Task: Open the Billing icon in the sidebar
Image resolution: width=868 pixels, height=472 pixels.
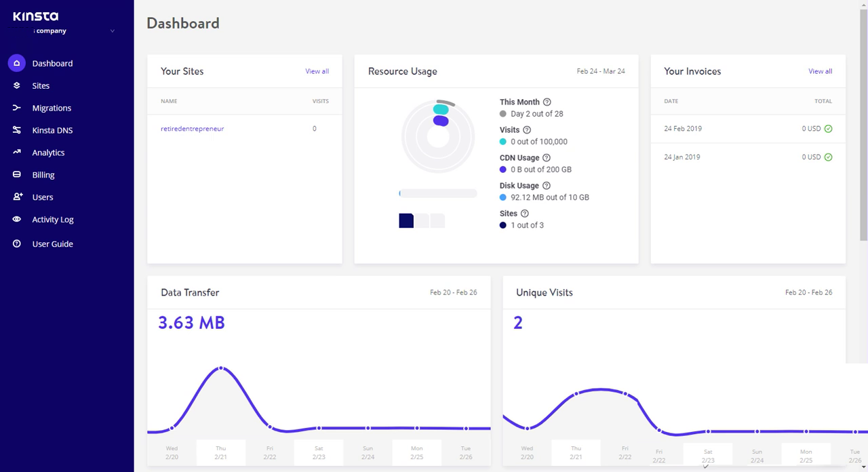Action: (x=16, y=174)
